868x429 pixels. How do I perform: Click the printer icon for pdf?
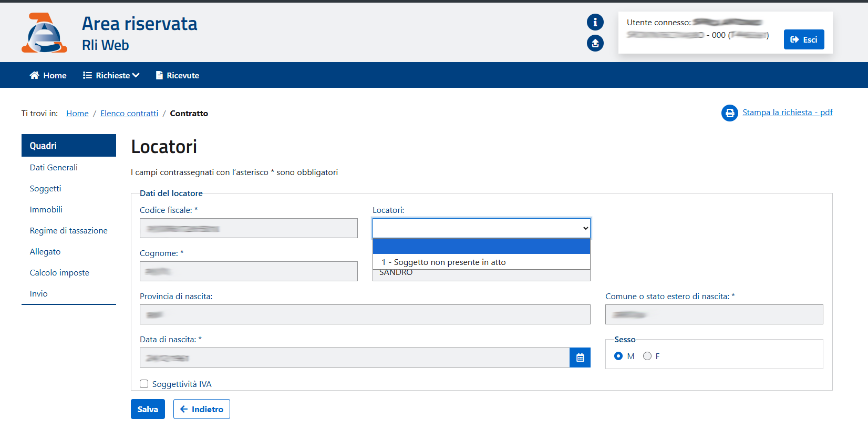(729, 113)
